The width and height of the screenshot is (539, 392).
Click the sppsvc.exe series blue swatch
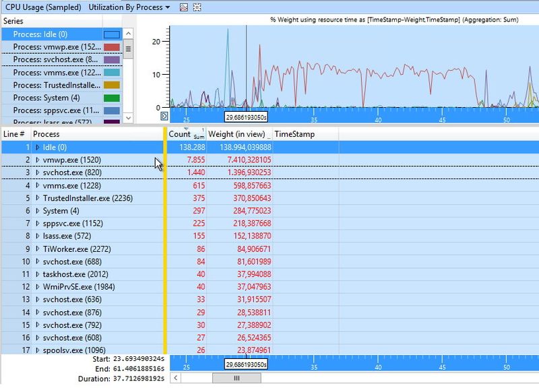[112, 110]
